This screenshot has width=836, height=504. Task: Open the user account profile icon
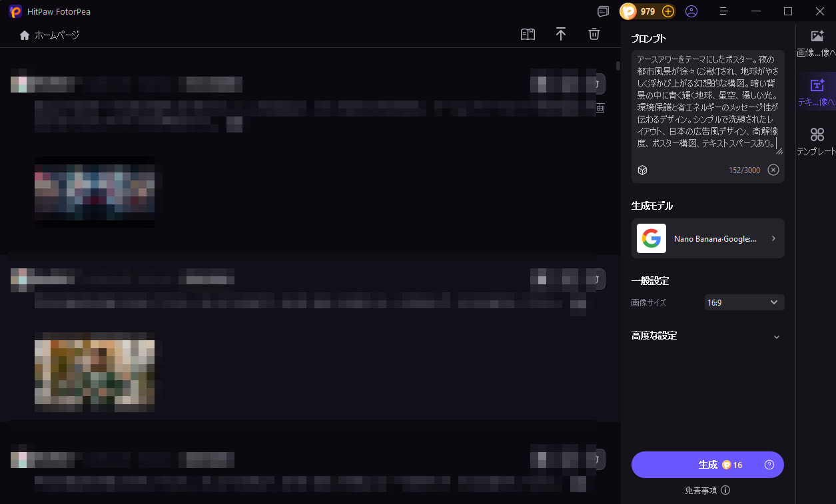coord(691,11)
